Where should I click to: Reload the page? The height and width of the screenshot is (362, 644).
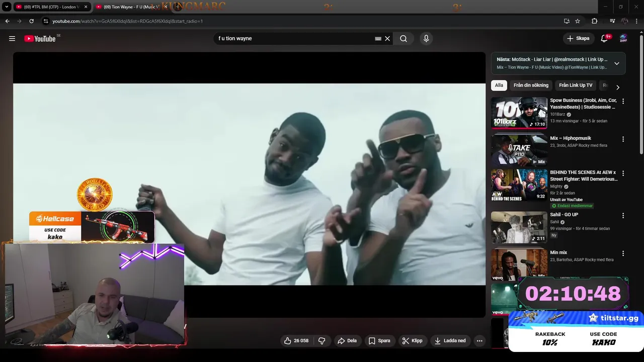click(x=31, y=21)
